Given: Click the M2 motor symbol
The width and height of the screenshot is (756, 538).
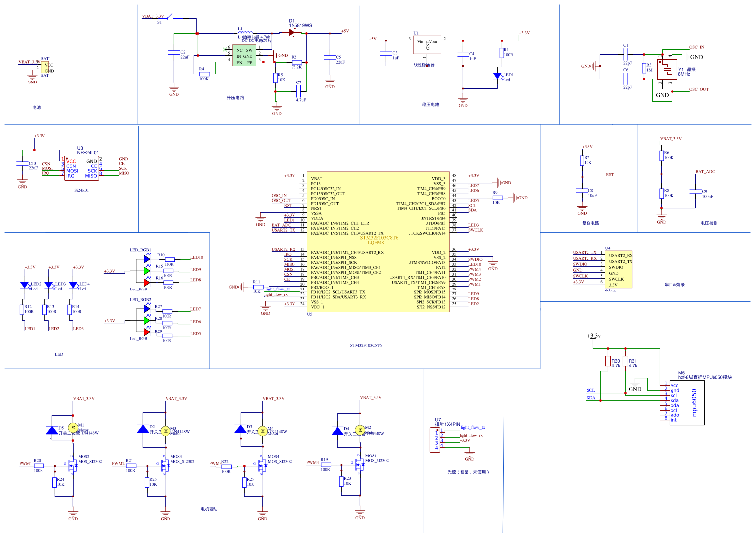Looking at the screenshot, I should (x=360, y=430).
